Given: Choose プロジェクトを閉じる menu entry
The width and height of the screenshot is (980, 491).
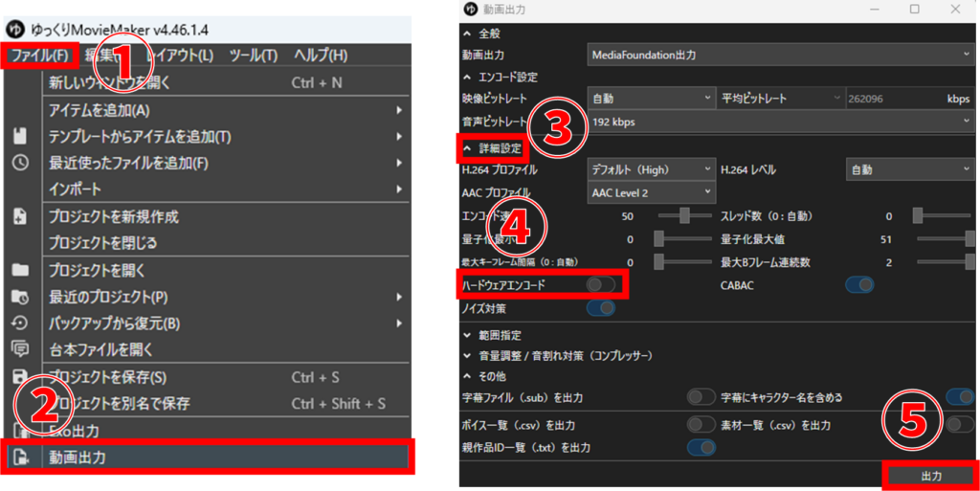Looking at the screenshot, I should coord(225,242).
